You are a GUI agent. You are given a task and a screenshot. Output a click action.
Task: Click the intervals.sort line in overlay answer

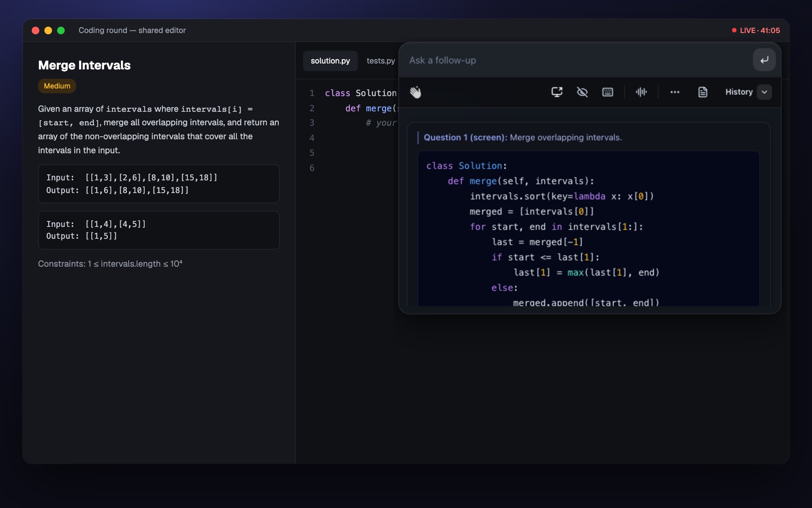tap(562, 196)
